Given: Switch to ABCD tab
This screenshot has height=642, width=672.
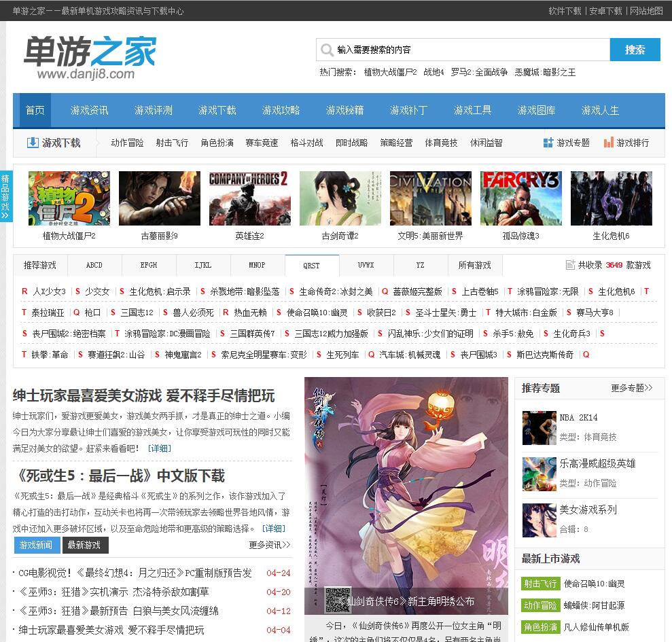Looking at the screenshot, I should coord(94,265).
